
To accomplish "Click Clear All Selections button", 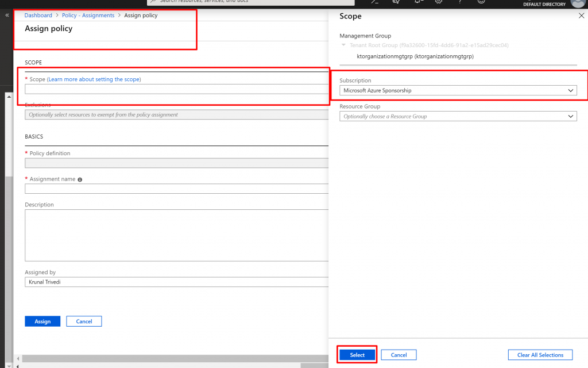I will (540, 355).
